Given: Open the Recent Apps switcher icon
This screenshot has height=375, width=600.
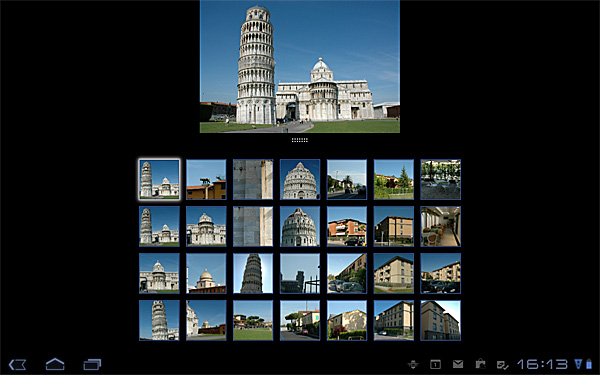Looking at the screenshot, I should (x=92, y=364).
